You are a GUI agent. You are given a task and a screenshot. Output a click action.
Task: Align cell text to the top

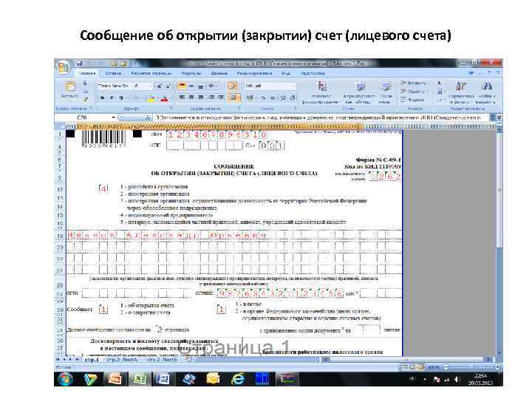[182, 86]
